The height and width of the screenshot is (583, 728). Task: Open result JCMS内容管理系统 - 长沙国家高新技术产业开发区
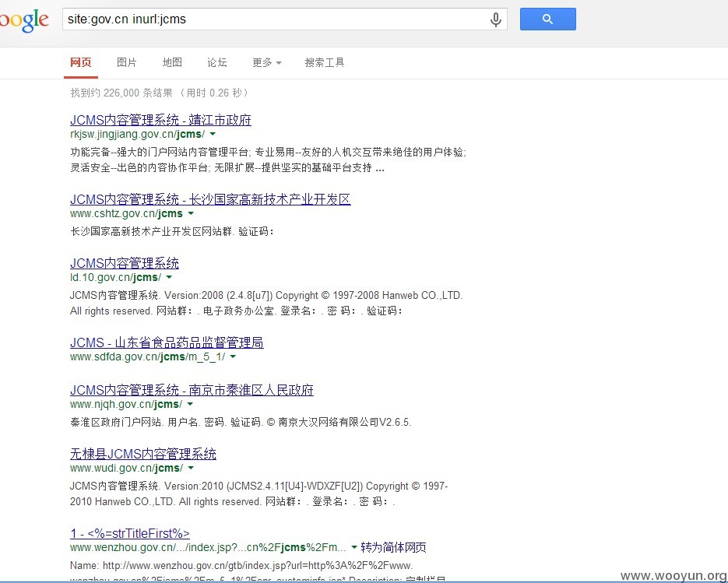(210, 199)
